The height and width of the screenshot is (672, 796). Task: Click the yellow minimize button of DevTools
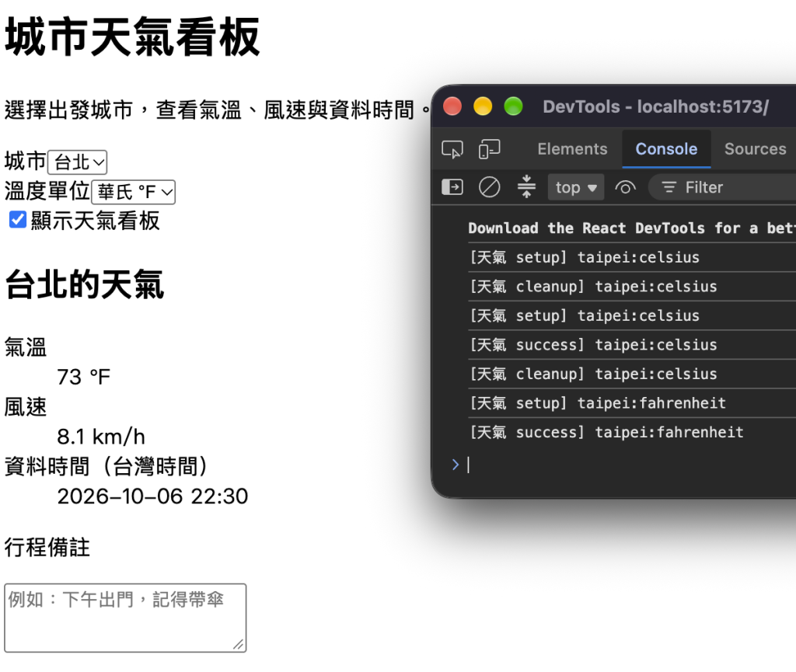point(483,106)
